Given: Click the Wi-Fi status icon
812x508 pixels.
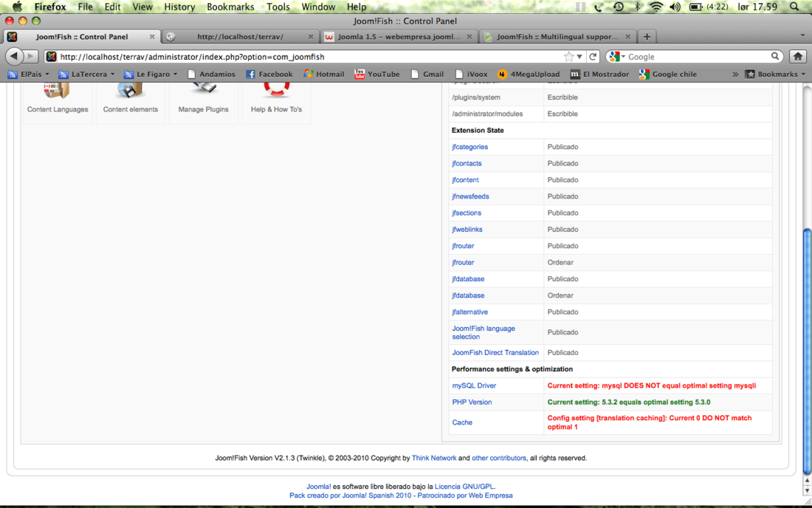Looking at the screenshot, I should [x=656, y=7].
